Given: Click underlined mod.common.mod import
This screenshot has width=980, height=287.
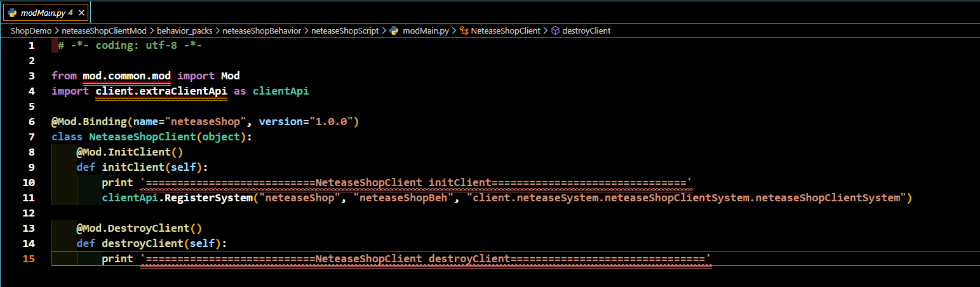Looking at the screenshot, I should tap(127, 76).
